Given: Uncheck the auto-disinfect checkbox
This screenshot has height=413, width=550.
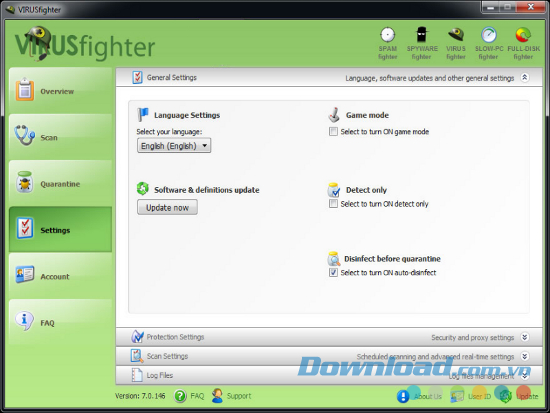Looking at the screenshot, I should 333,272.
